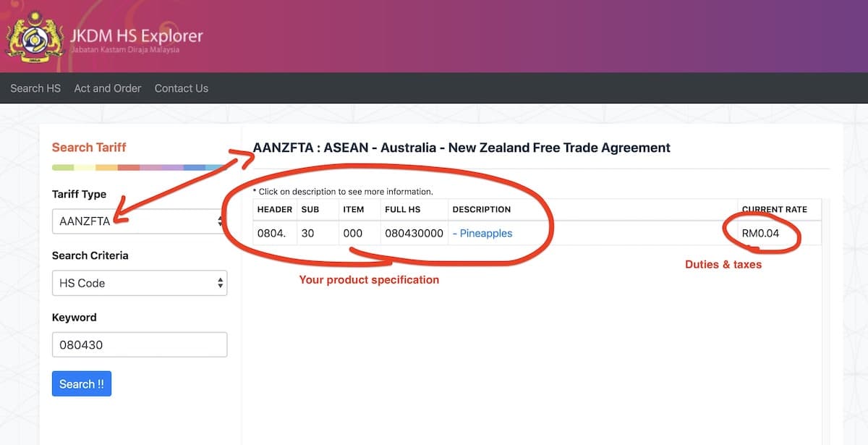The image size is (868, 445).
Task: Click the dropdown arrows on Tariff Type selector
Action: [x=218, y=221]
